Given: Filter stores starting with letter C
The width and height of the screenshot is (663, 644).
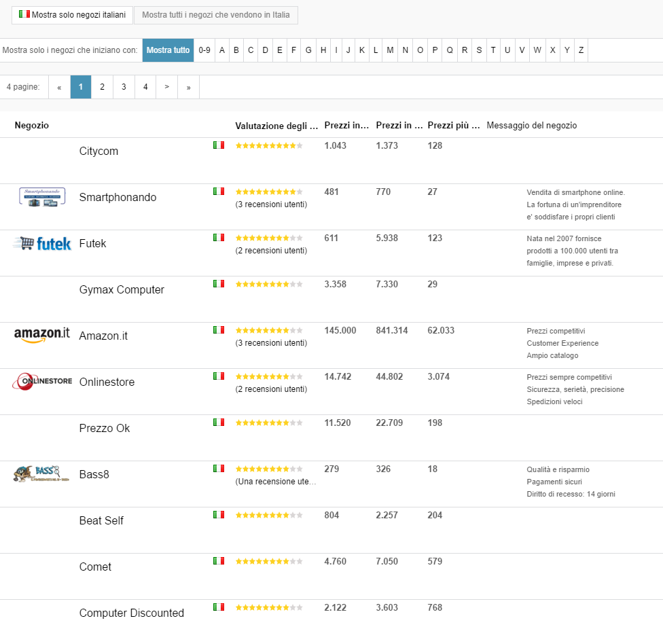Looking at the screenshot, I should (x=251, y=50).
